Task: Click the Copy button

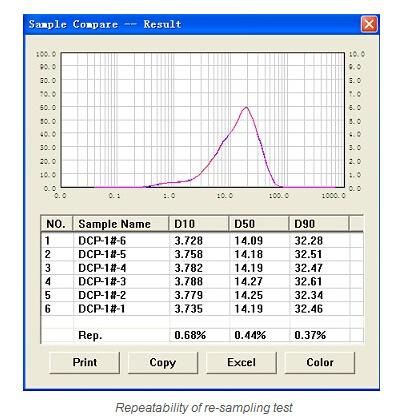Action: point(163,362)
